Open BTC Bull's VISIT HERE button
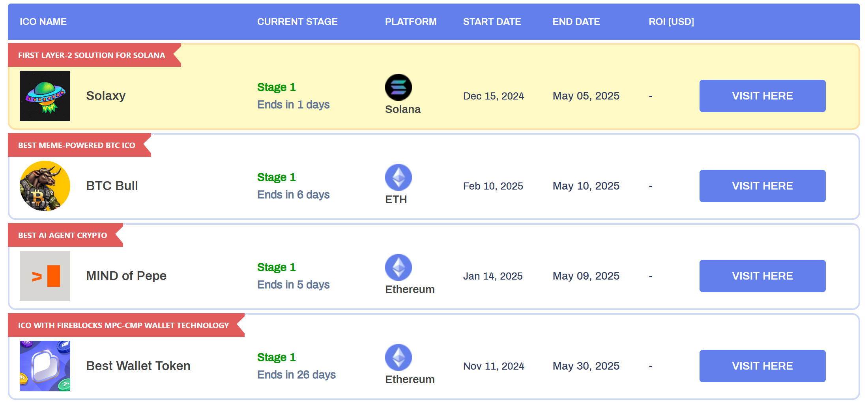This screenshot has height=402, width=868. click(762, 186)
